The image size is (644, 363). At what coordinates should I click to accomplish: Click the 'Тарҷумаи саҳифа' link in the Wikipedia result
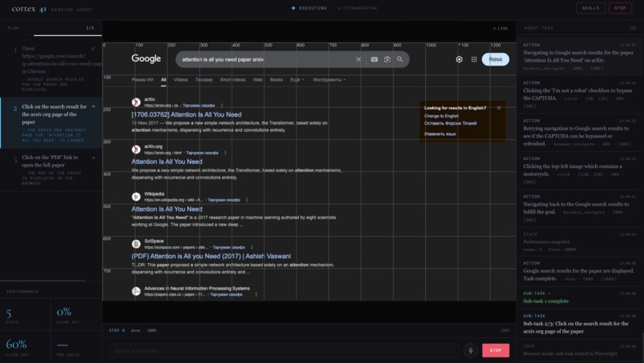tap(224, 200)
